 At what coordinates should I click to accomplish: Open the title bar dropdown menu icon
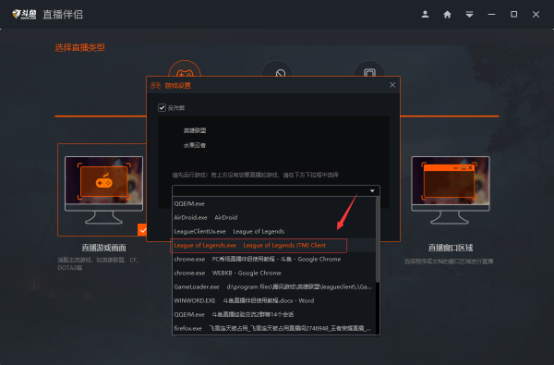[x=469, y=14]
